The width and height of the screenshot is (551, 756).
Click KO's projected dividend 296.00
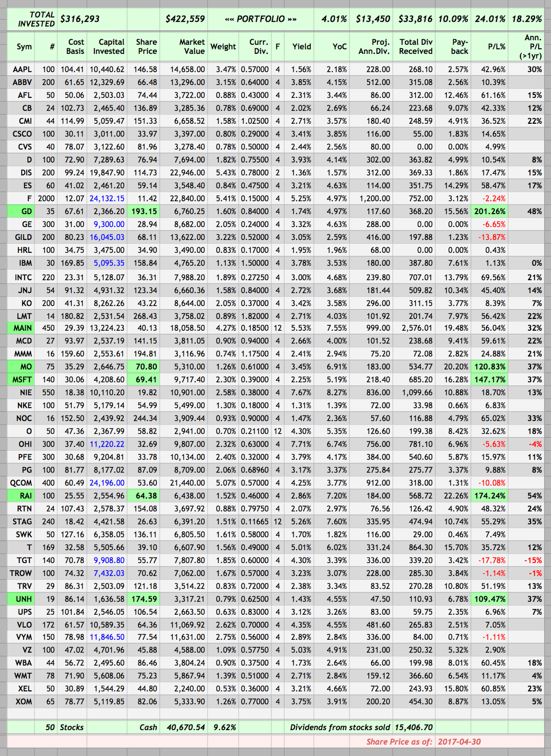(x=371, y=303)
